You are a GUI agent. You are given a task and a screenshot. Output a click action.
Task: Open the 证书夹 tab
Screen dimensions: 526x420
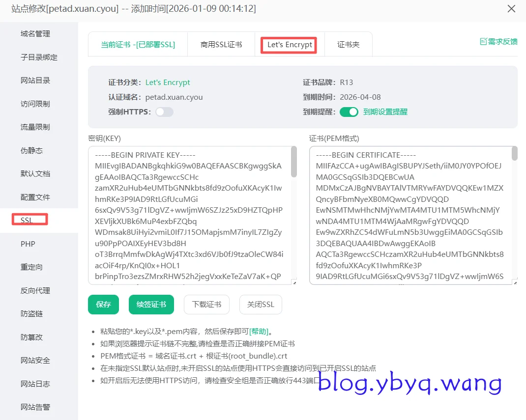coord(348,45)
